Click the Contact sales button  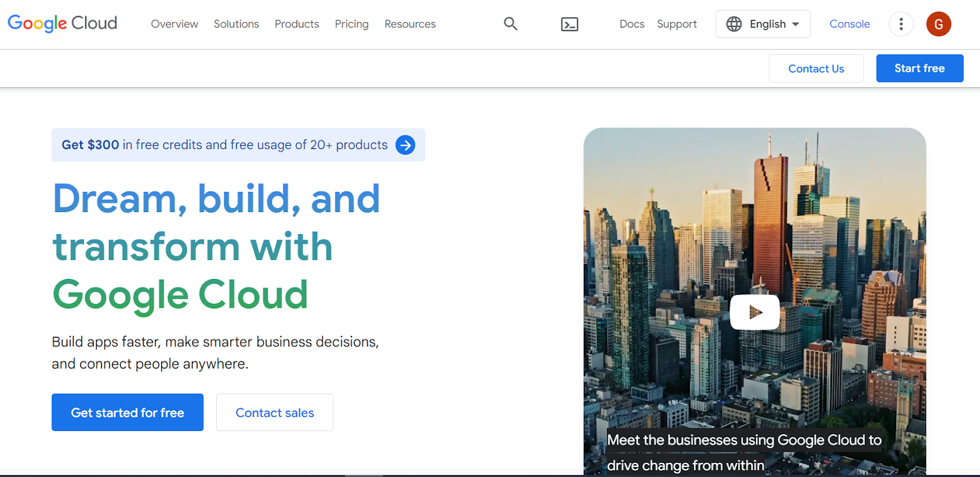(274, 412)
